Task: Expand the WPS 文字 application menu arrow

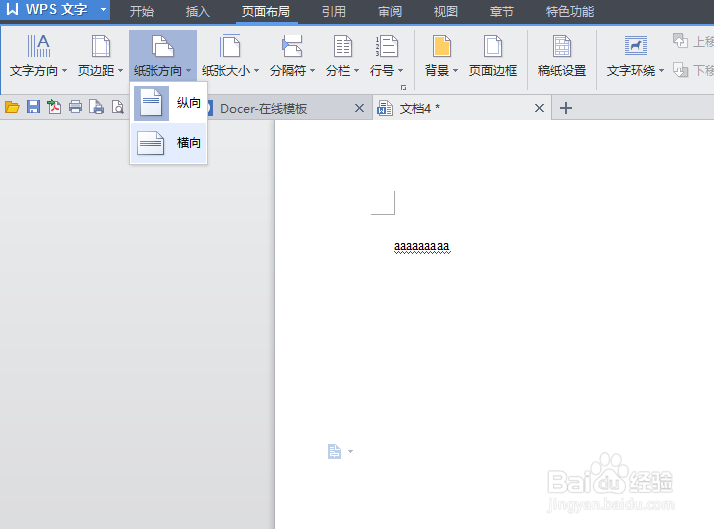Action: 103,9
